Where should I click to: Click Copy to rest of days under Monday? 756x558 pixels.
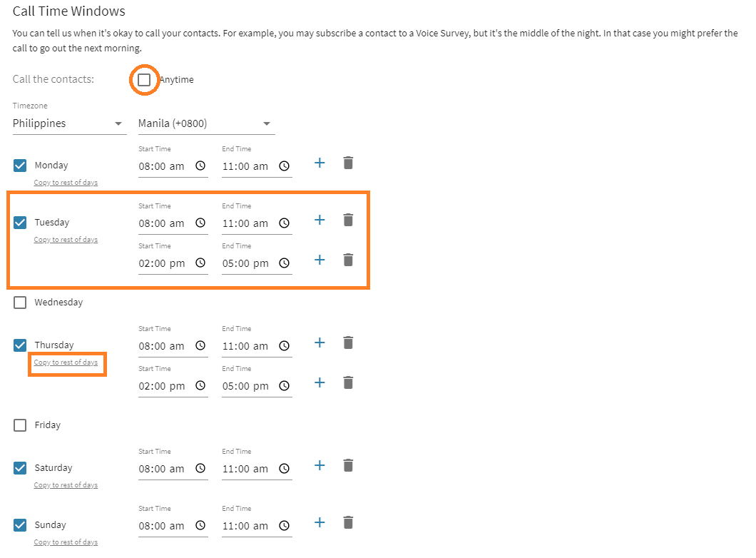(66, 183)
